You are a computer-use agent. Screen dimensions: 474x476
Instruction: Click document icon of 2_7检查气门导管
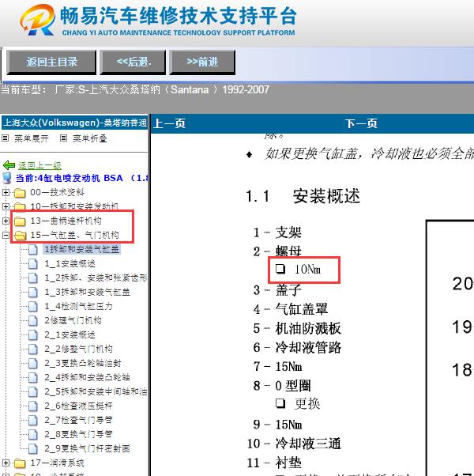[32, 421]
